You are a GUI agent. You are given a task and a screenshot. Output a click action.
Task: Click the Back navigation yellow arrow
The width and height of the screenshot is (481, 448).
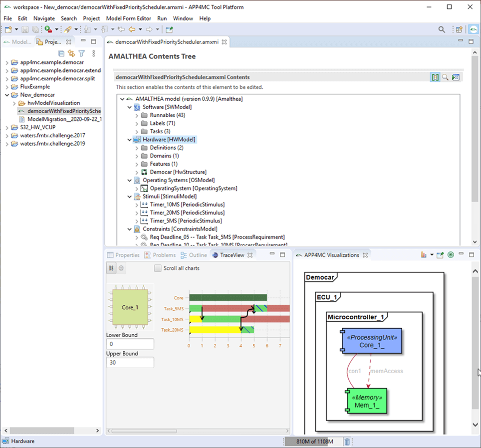[x=132, y=29]
